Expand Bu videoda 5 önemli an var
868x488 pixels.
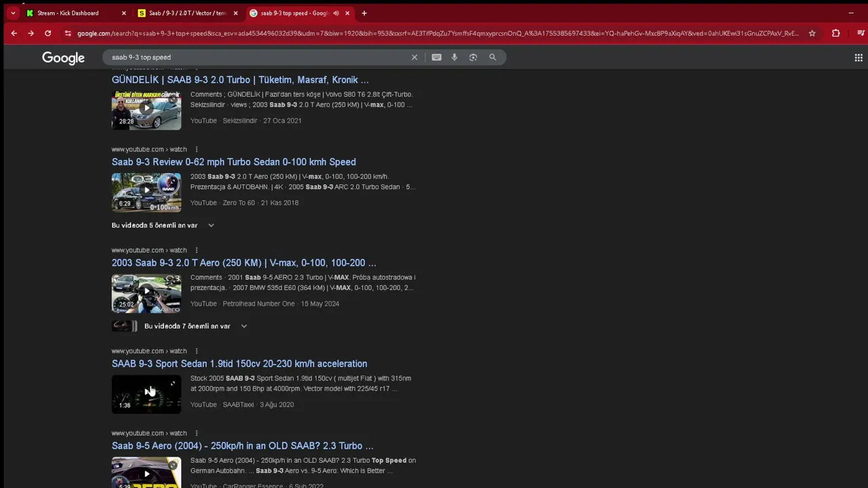[x=163, y=225]
